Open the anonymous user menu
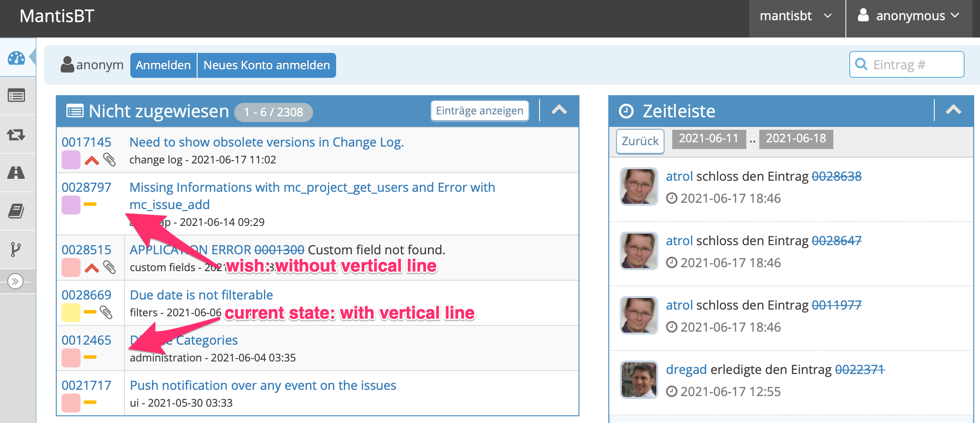Screen dimensions: 980x423 908,16
